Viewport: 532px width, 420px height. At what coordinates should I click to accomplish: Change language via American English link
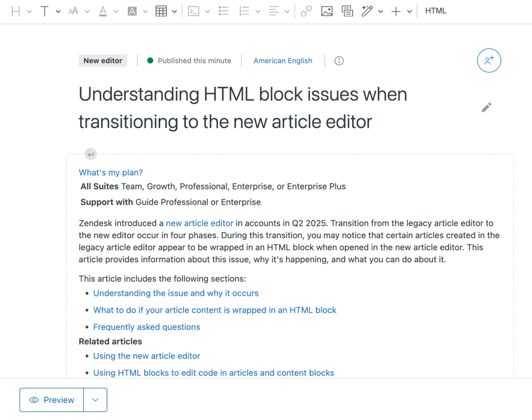coord(283,61)
